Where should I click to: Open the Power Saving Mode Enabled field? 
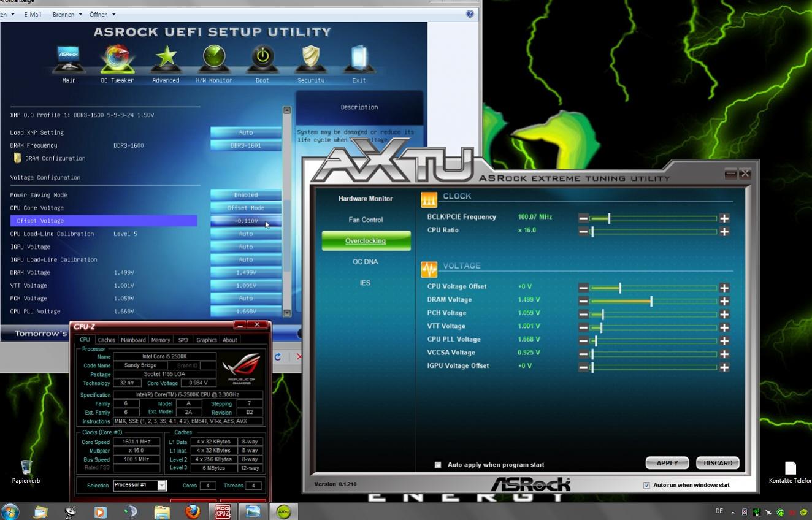(246, 195)
